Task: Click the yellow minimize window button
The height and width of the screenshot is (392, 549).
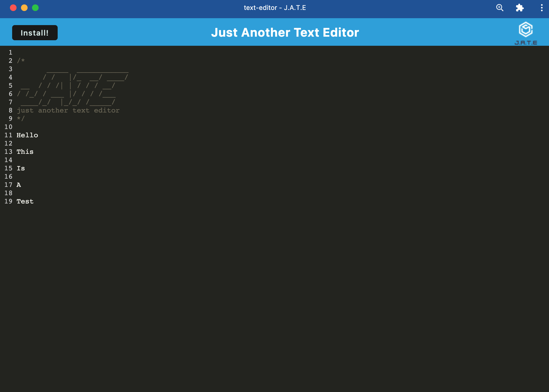Action: click(x=24, y=8)
